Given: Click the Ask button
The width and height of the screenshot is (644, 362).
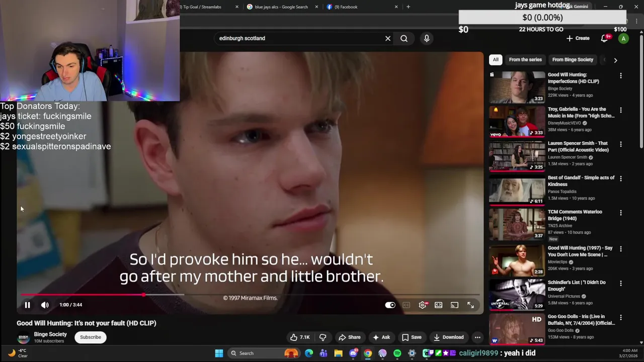Looking at the screenshot, I should (x=381, y=337).
